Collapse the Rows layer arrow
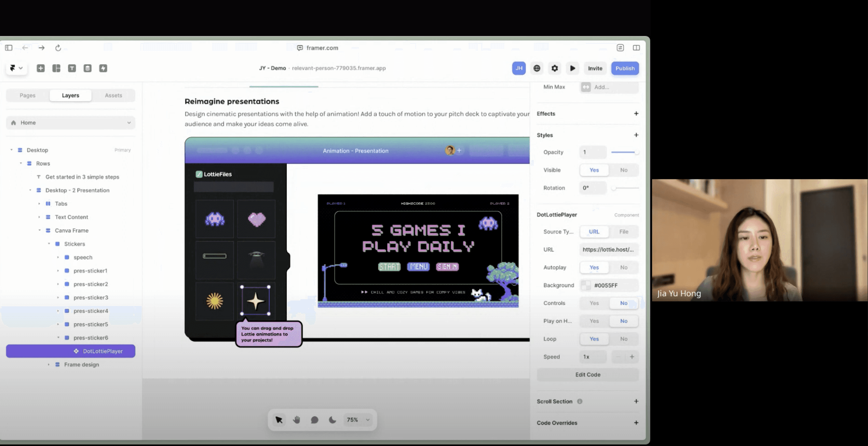 [21, 163]
